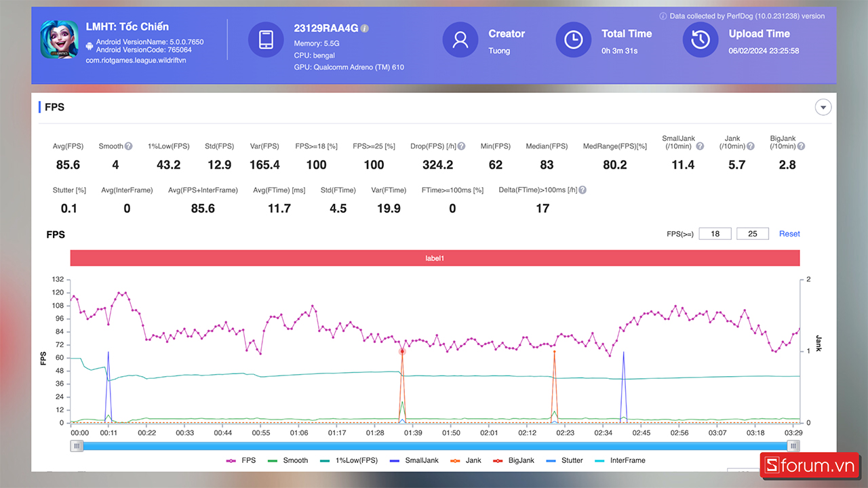Click the FPS threshold field showing 18
Screen dimensions: 868x488
pos(715,234)
